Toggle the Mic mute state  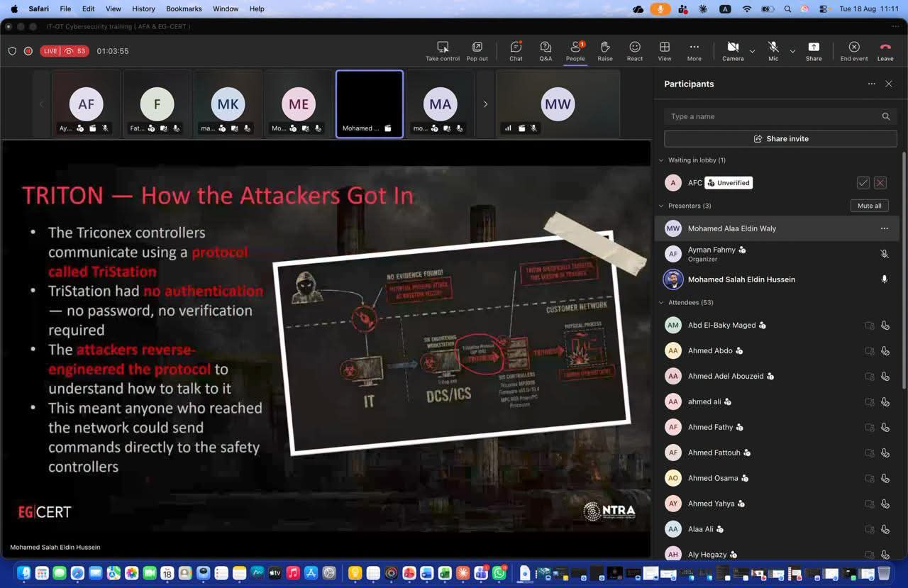point(773,51)
